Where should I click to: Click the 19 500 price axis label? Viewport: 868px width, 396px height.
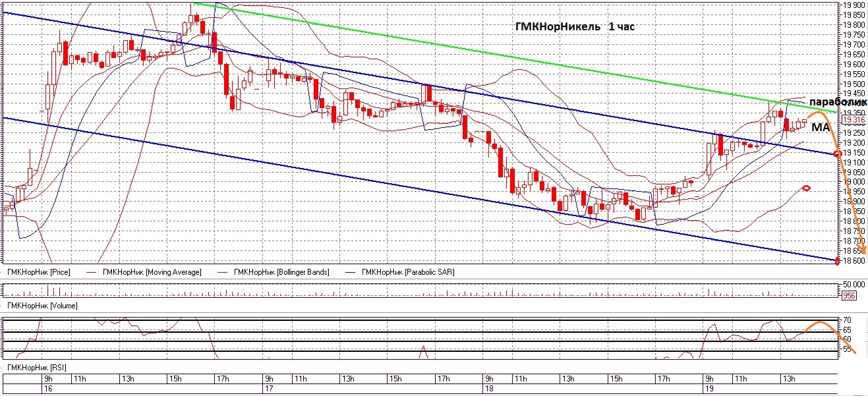click(x=854, y=84)
